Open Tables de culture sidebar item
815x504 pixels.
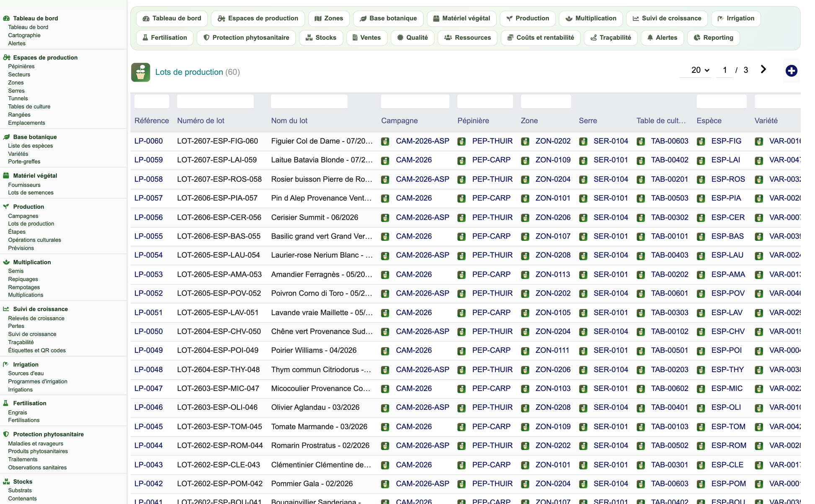coord(29,106)
